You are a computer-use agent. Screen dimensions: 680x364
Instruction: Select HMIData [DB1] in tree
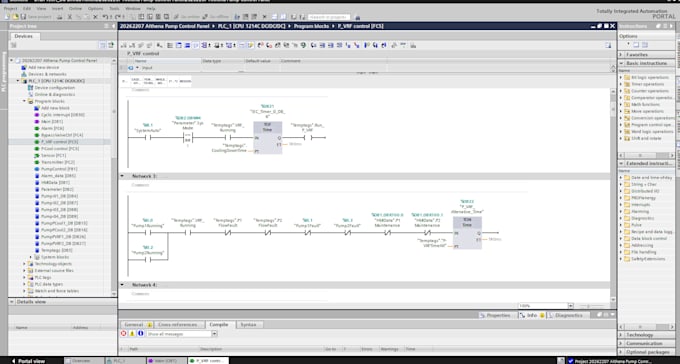[55, 183]
